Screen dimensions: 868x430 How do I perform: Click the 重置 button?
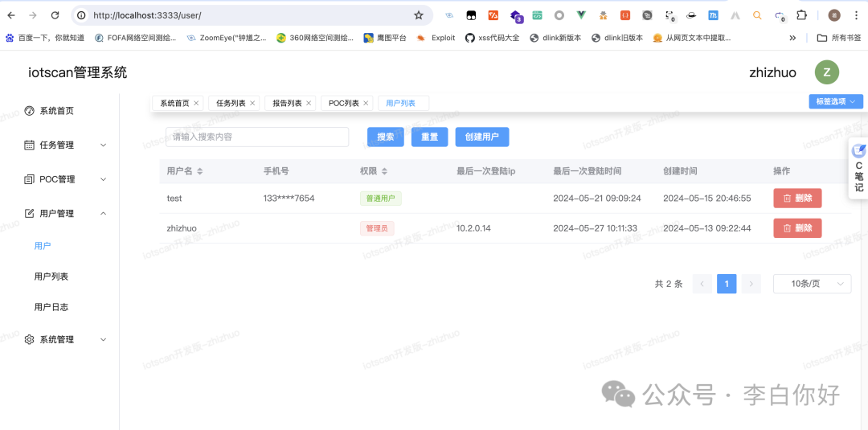point(429,137)
